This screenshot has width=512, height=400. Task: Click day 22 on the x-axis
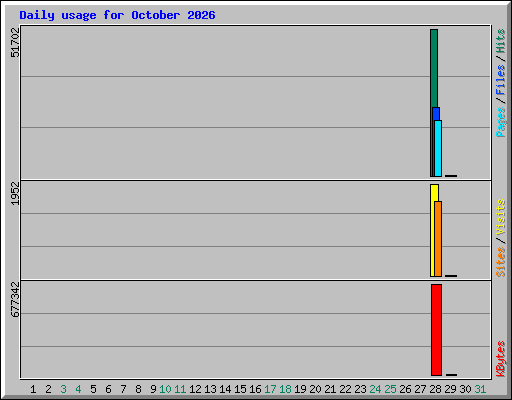click(x=345, y=389)
